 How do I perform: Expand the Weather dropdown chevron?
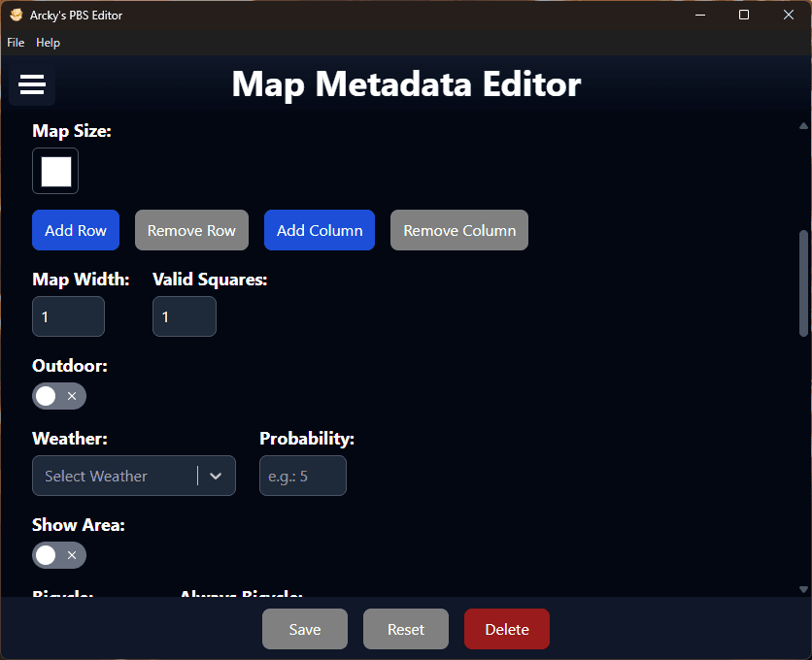tap(216, 476)
